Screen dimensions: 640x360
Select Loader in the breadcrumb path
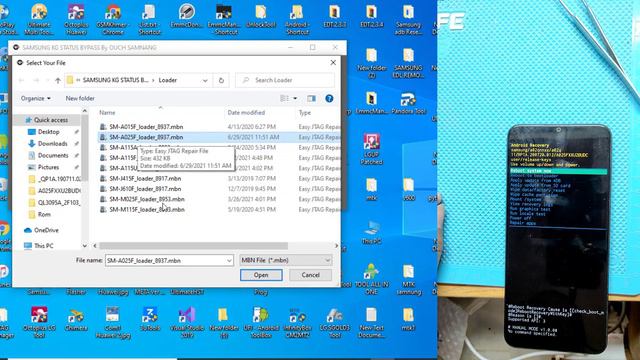168,80
